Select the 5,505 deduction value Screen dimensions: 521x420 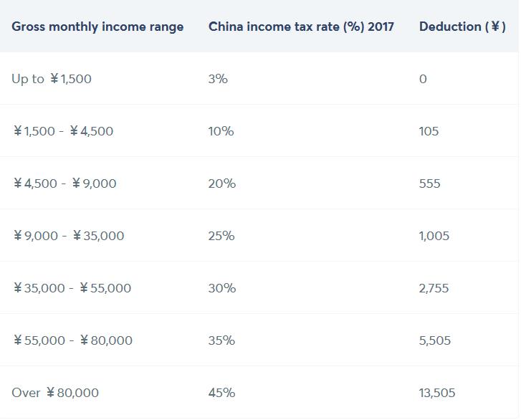435,340
